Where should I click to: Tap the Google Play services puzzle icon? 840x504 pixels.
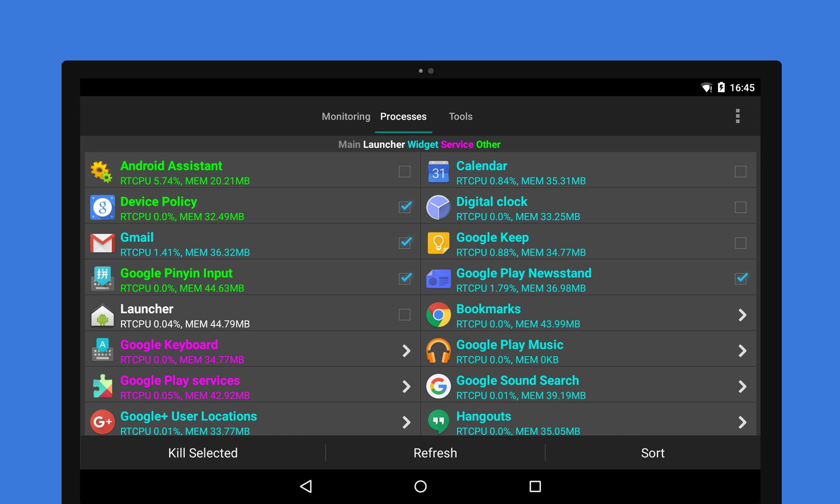point(102,386)
